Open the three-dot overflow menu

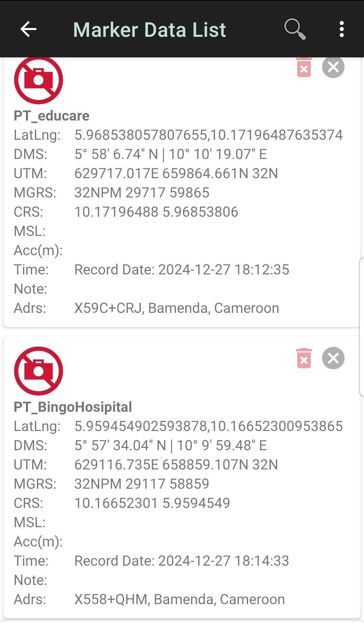[x=341, y=29]
